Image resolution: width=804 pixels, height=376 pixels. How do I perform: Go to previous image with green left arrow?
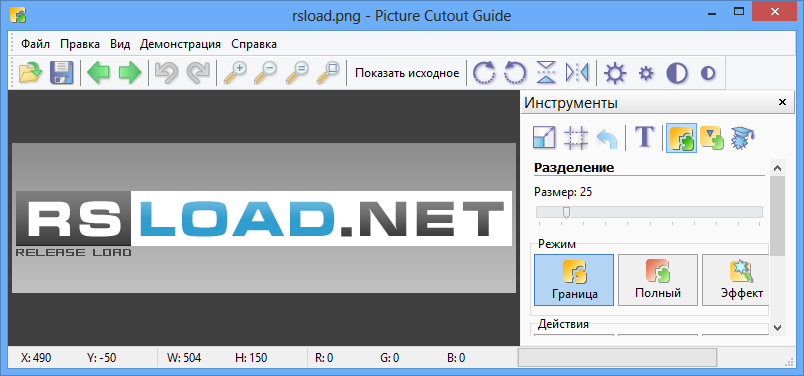pyautogui.click(x=98, y=73)
